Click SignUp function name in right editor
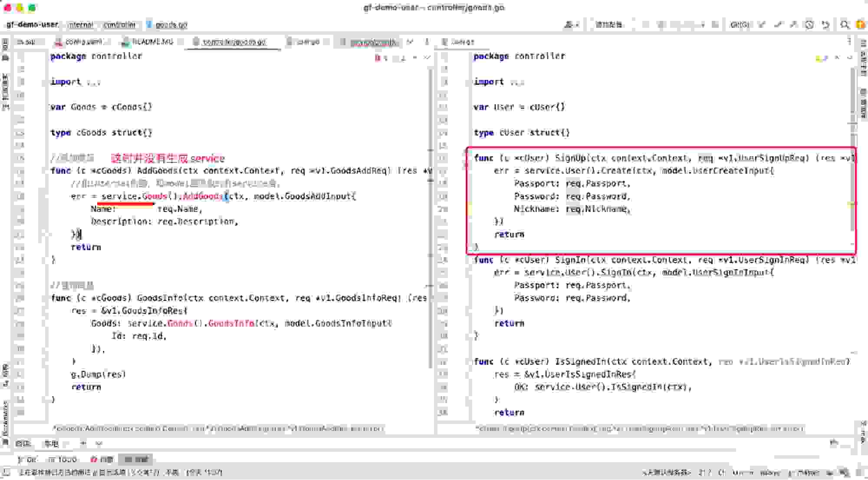Viewport: 868px width, 480px height. tap(570, 158)
